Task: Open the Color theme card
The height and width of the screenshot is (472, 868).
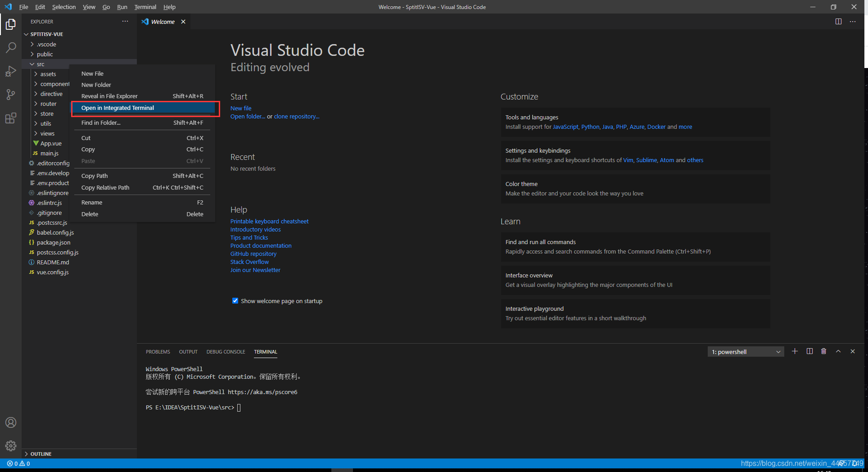Action: click(635, 188)
